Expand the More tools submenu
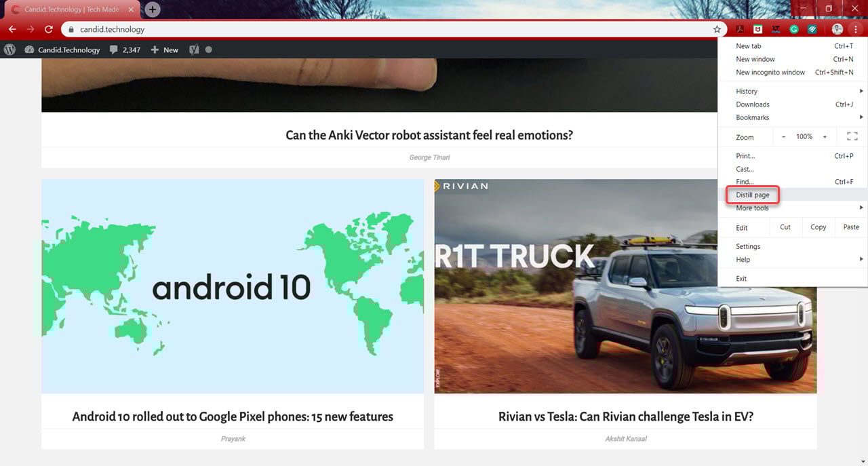The image size is (868, 466). (793, 208)
